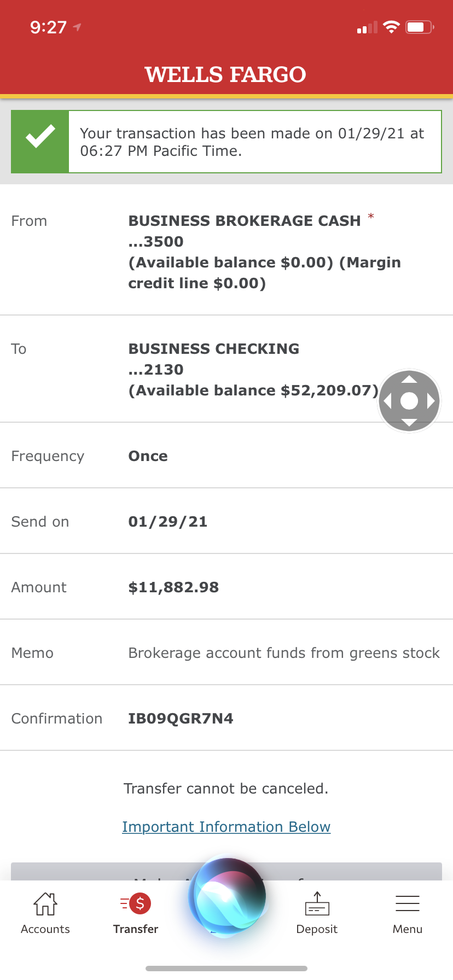Tap the Wells Fargo header title
The image size is (453, 980).
pyautogui.click(x=225, y=74)
